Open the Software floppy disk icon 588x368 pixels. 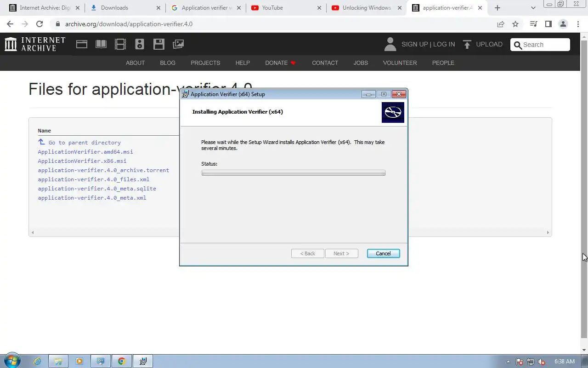click(159, 44)
